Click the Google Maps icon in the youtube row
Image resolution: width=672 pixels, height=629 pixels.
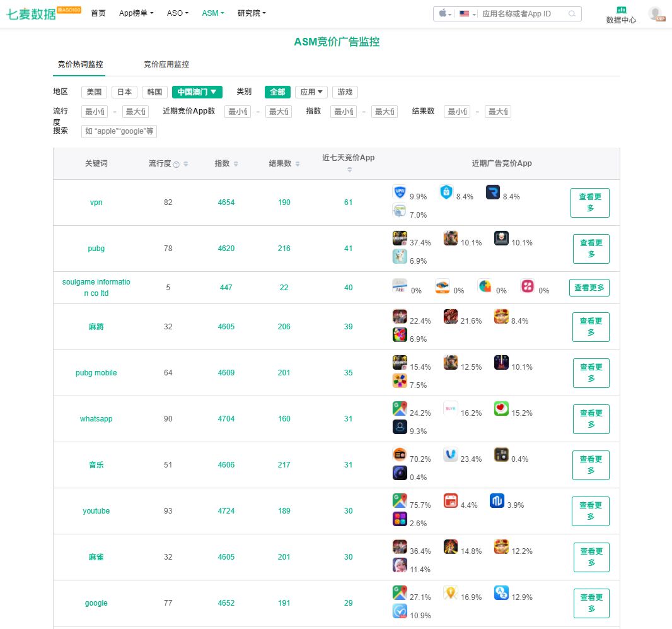[x=400, y=502]
